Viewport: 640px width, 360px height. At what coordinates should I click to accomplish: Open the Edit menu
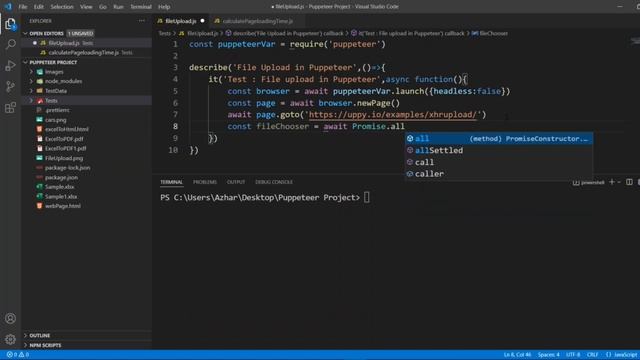[39, 7]
